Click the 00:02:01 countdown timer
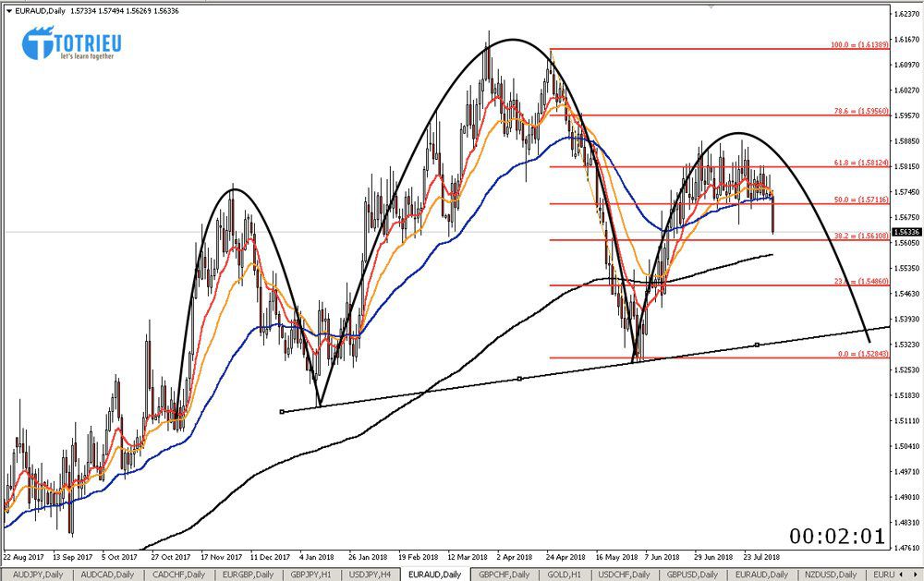The width and height of the screenshot is (924, 581). coord(837,536)
